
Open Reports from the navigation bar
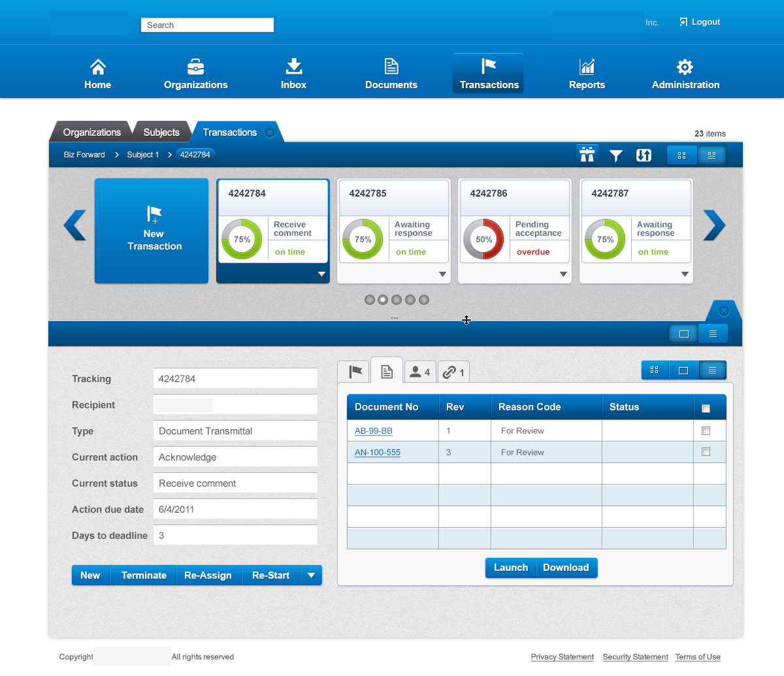[x=587, y=74]
